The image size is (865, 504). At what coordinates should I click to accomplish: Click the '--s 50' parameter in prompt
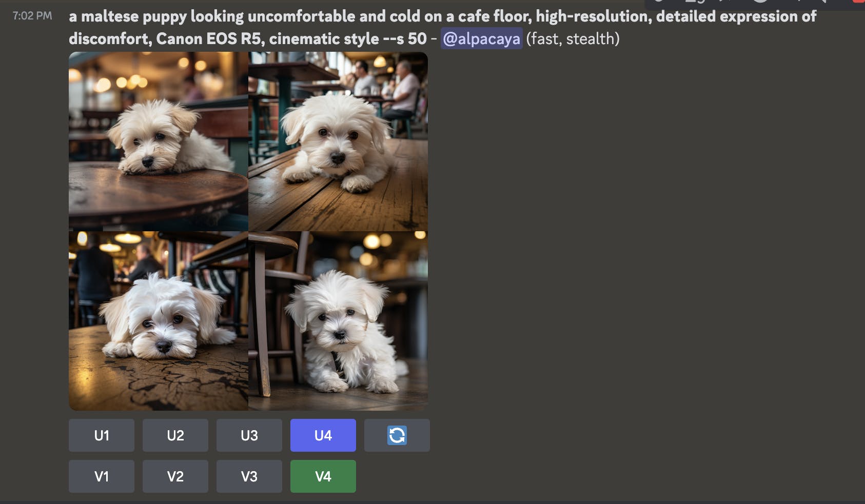(x=405, y=38)
